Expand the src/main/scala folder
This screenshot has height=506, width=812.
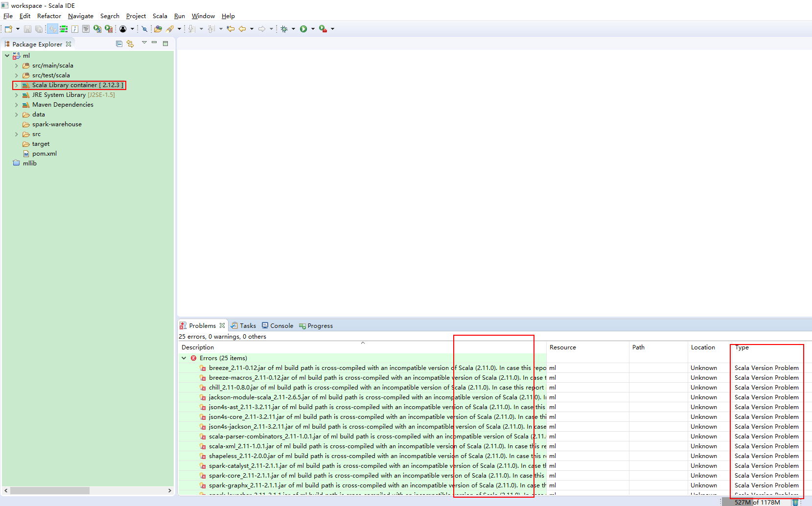(x=16, y=66)
